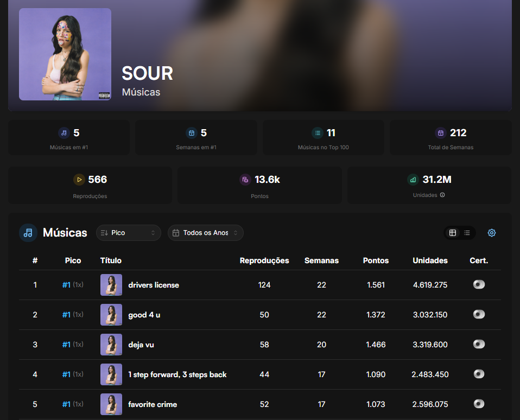Click certification disc for 1 step forward
Image resolution: width=520 pixels, height=420 pixels.
(x=479, y=374)
